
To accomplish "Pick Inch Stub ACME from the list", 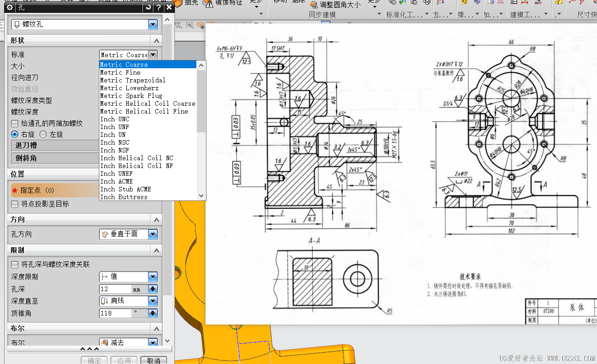I will click(148, 189).
